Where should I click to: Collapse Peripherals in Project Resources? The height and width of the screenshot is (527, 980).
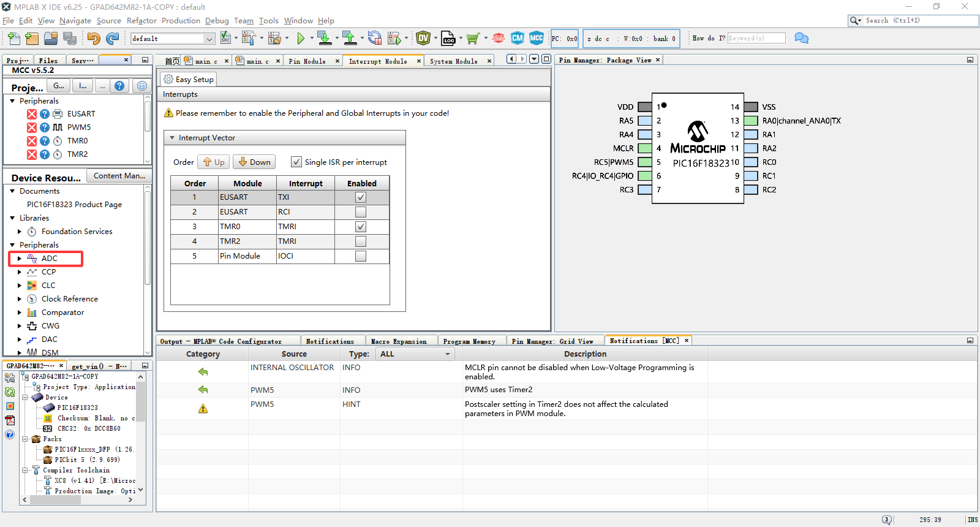[12, 101]
